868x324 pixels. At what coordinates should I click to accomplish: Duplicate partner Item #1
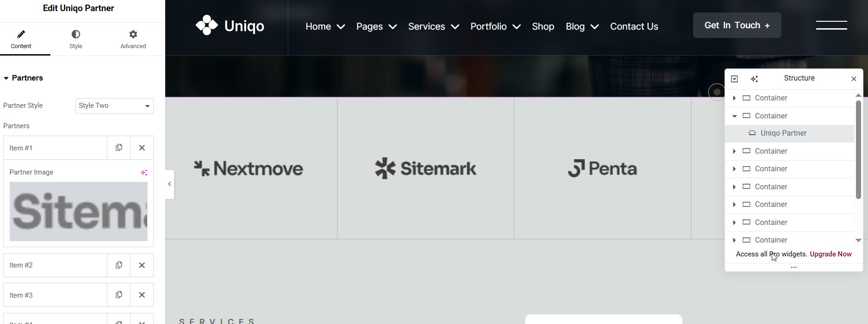click(119, 148)
